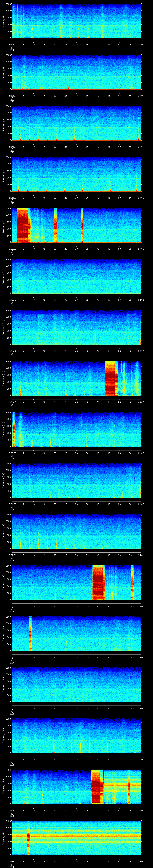
Task: Click the 13:25:00 start time label
Action: coord(12,198)
